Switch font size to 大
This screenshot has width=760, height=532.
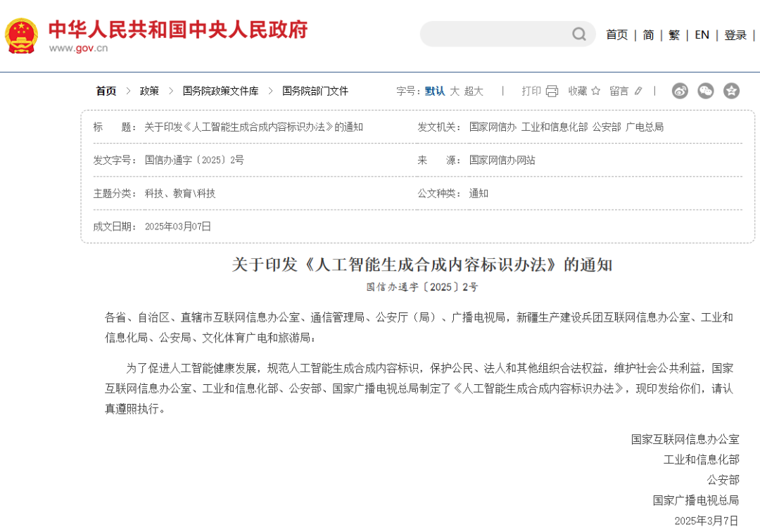coord(455,91)
